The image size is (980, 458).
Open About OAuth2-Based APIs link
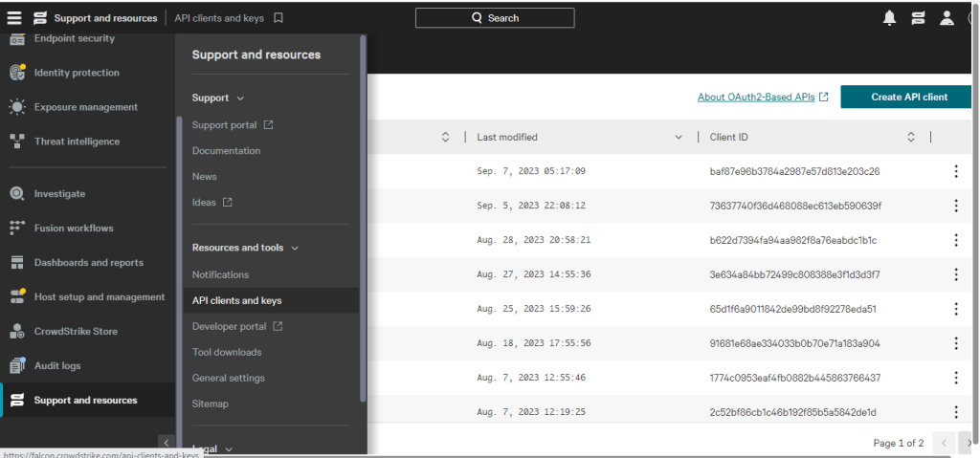(763, 97)
